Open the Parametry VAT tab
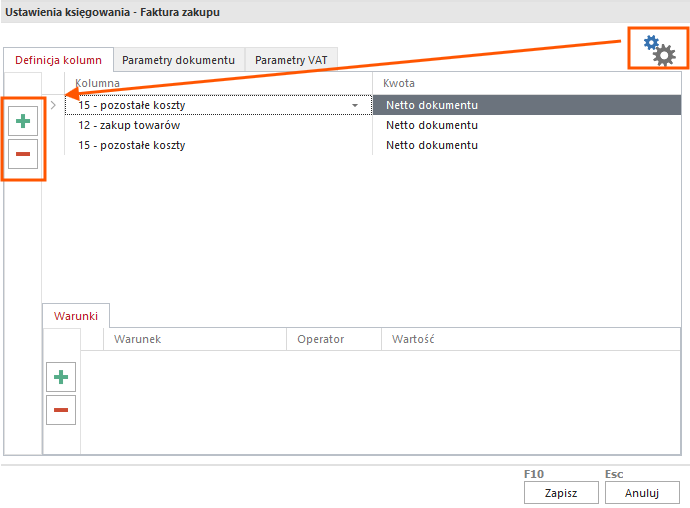 (x=290, y=60)
